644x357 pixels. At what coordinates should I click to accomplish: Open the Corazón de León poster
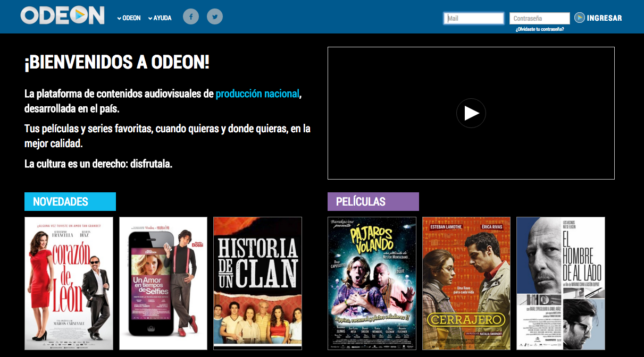click(69, 284)
